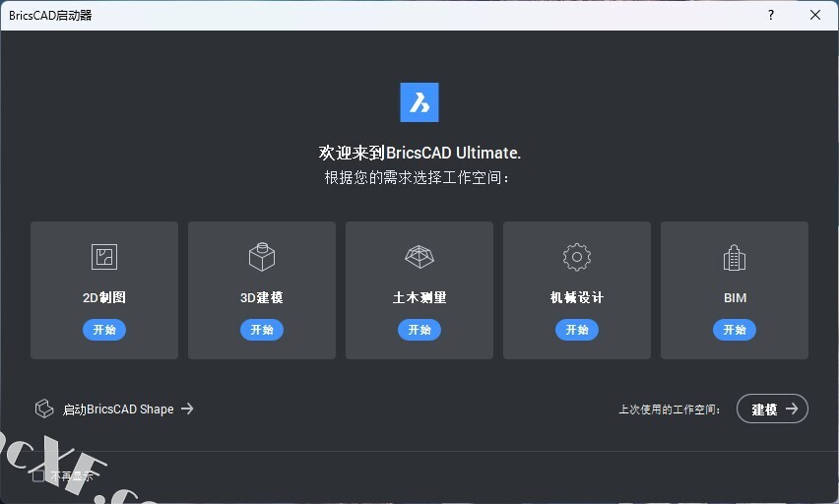The height and width of the screenshot is (504, 839).
Task: Start the 2D制图 workspace with 开始
Action: [104, 330]
